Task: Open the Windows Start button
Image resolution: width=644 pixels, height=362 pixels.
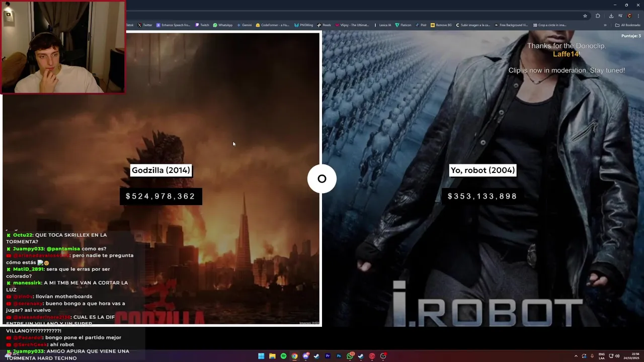Action: [x=261, y=356]
